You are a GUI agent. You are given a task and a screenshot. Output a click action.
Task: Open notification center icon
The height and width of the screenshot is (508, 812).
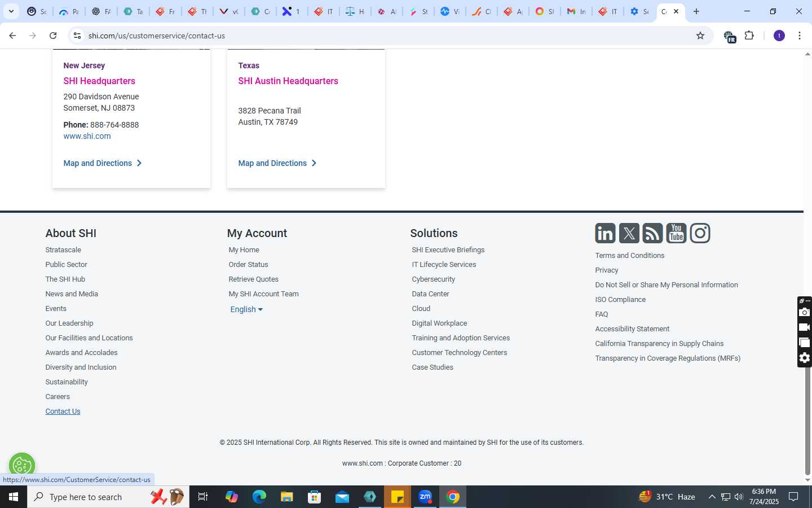[793, 497]
